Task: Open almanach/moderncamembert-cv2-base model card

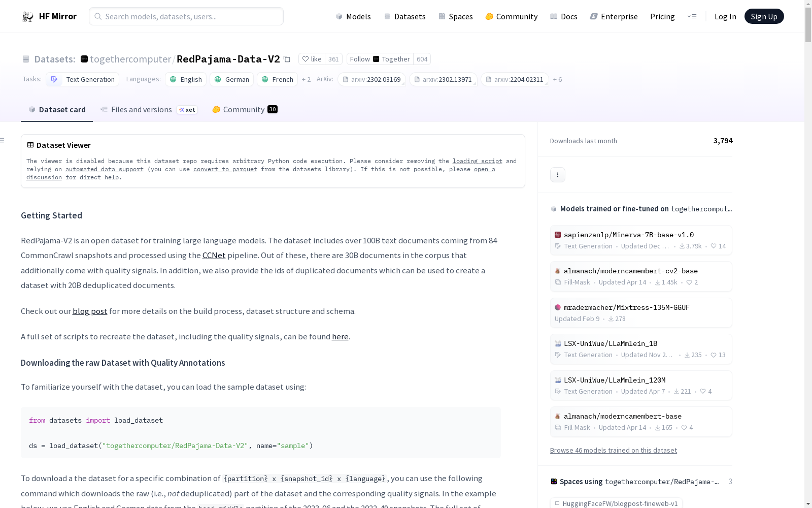Action: (x=641, y=276)
